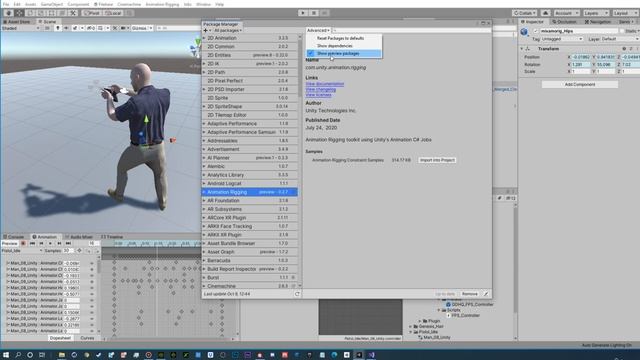The image size is (640, 360).
Task: Open File Explorer from taskbar
Action: click(x=61, y=355)
